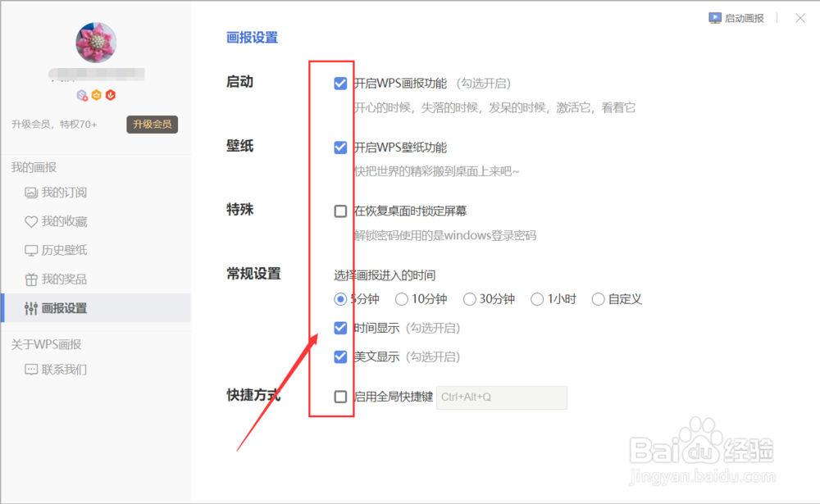Viewport: 820px width, 504px height.
Task: Click the flower profile avatar
Action: pos(96,43)
